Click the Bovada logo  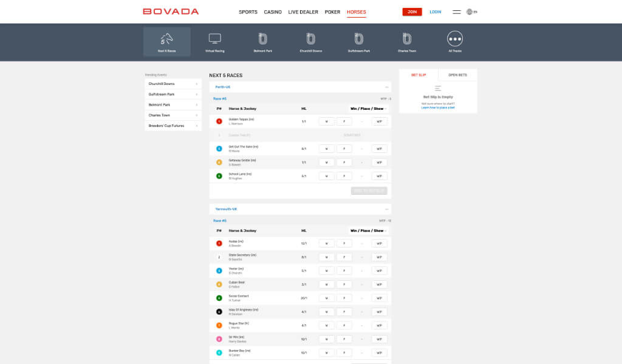[171, 12]
